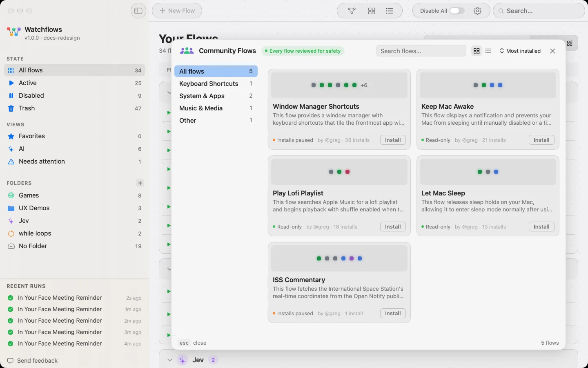This screenshot has width=588, height=368.
Task: Select All flows in Community Flows
Action: point(216,71)
